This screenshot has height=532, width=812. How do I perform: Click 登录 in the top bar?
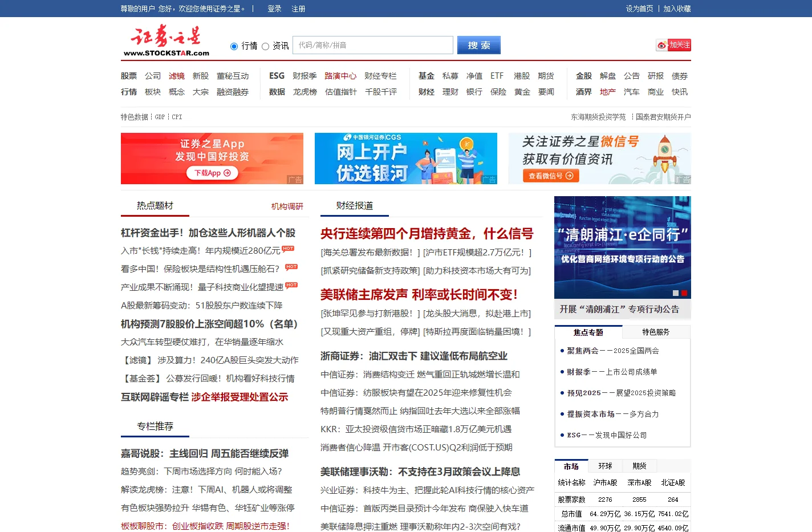pyautogui.click(x=274, y=9)
